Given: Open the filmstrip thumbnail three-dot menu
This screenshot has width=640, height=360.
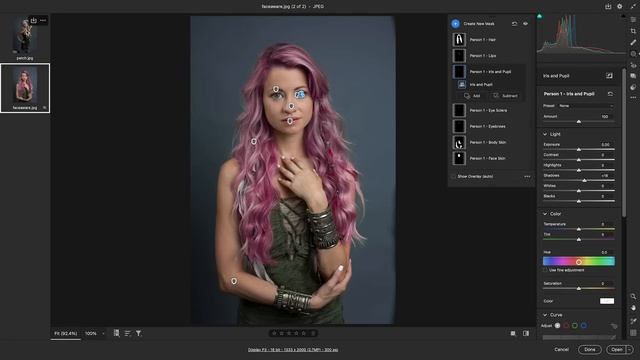Looking at the screenshot, I should pos(43,20).
